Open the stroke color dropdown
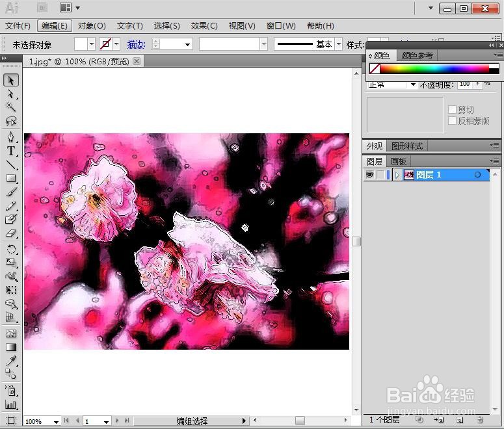Image resolution: width=504 pixels, height=429 pixels. tap(116, 44)
